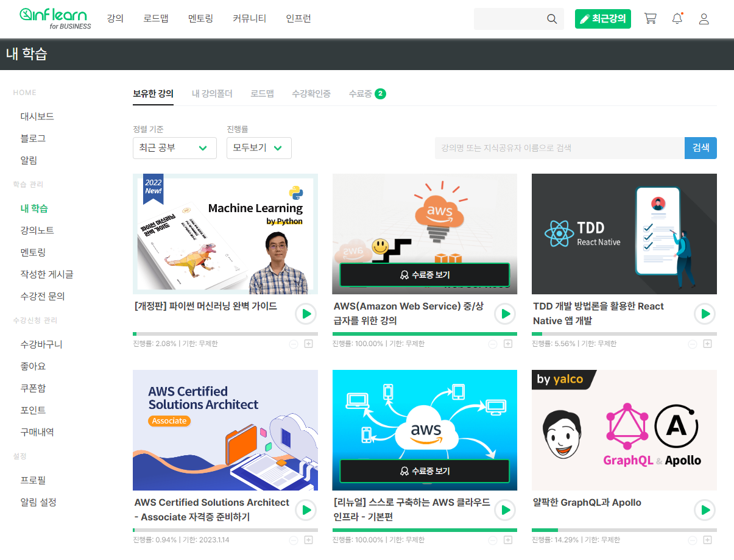
Task: Click minus icon under TDD React Native course
Action: pyautogui.click(x=693, y=344)
